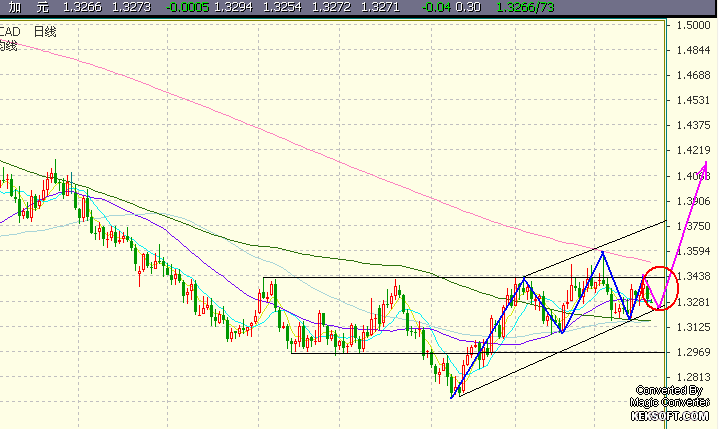The image size is (719, 429).
Task: Click the 1.4375 price axis label
Action: pos(693,125)
